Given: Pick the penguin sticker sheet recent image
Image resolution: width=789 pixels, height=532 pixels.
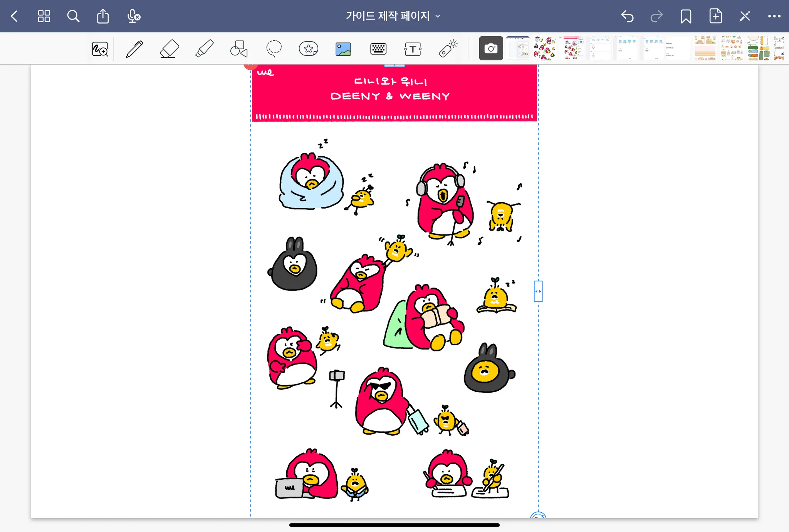Looking at the screenshot, I should tap(545, 49).
